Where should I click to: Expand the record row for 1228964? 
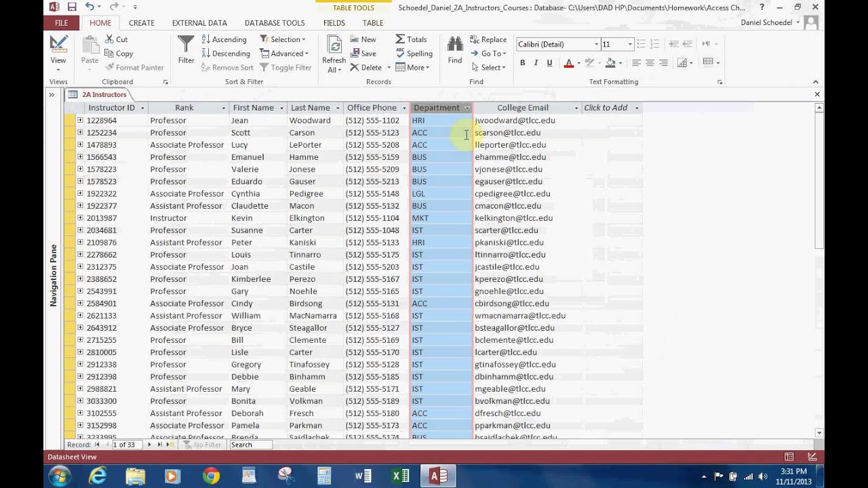pos(80,120)
